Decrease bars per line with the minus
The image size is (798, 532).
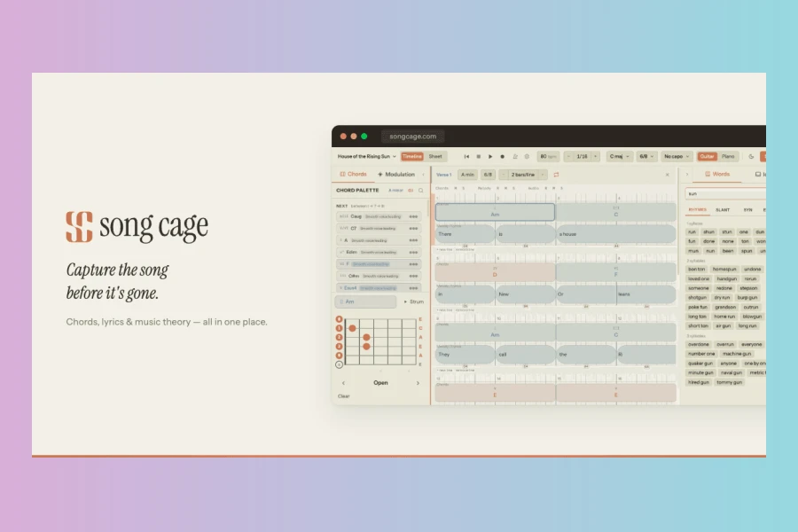tap(504, 175)
